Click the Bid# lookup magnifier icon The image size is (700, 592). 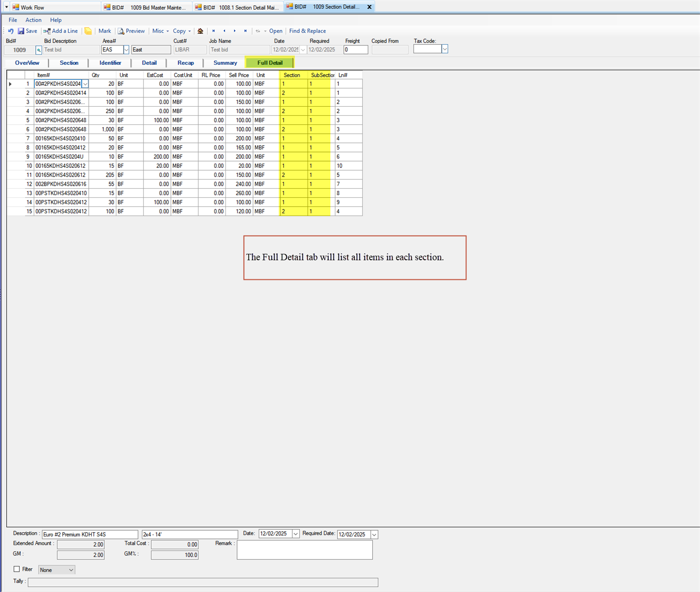coord(39,50)
